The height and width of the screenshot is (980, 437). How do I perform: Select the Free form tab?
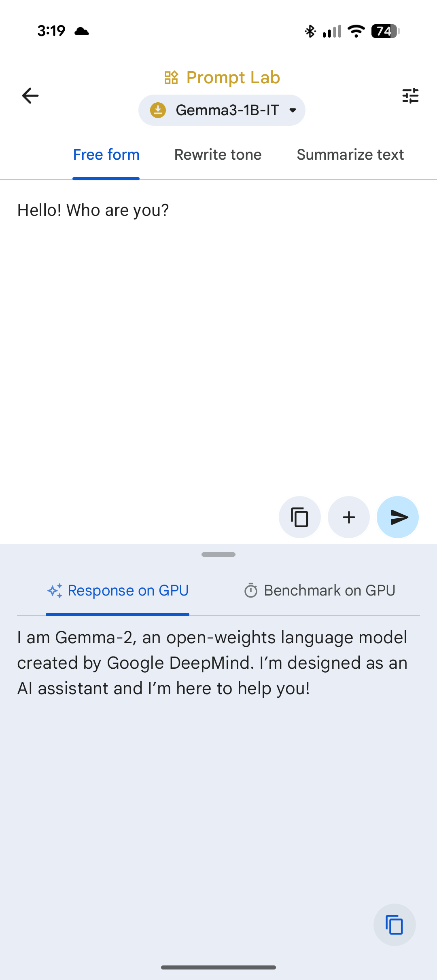pos(106,155)
